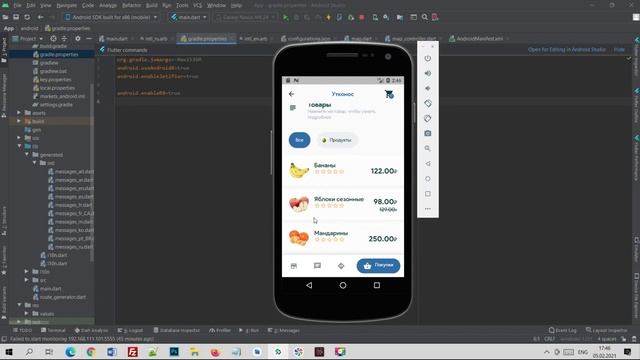
Task: Click the emulator sidebar home circle
Action: point(427,179)
